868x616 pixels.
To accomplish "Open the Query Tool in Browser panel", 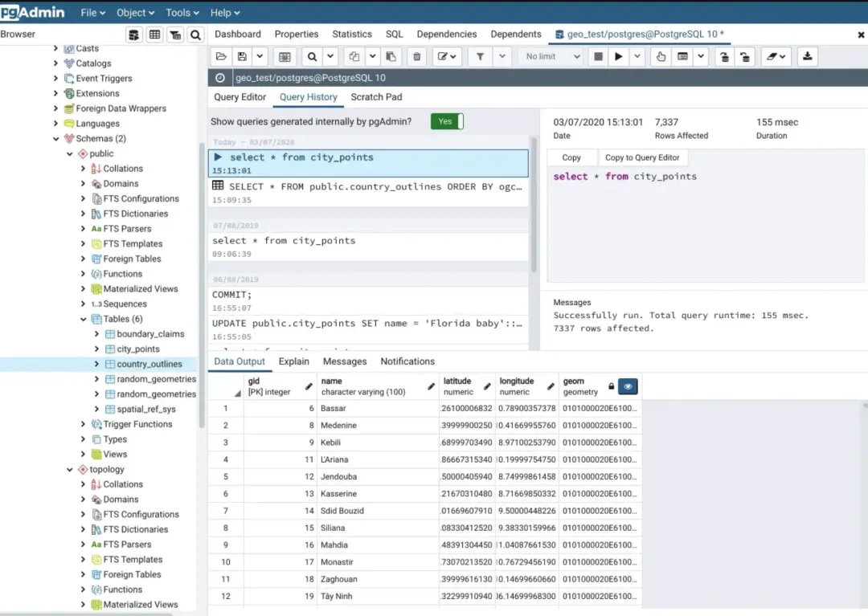I will pyautogui.click(x=134, y=35).
